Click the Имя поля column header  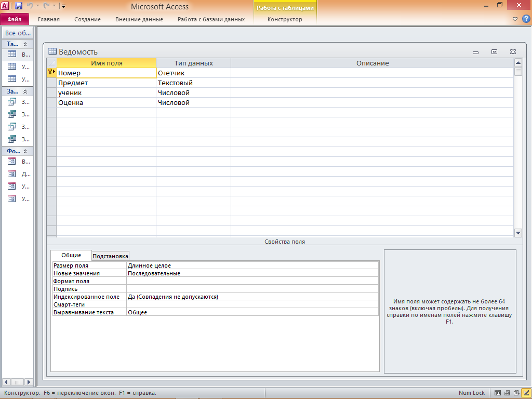coord(106,63)
